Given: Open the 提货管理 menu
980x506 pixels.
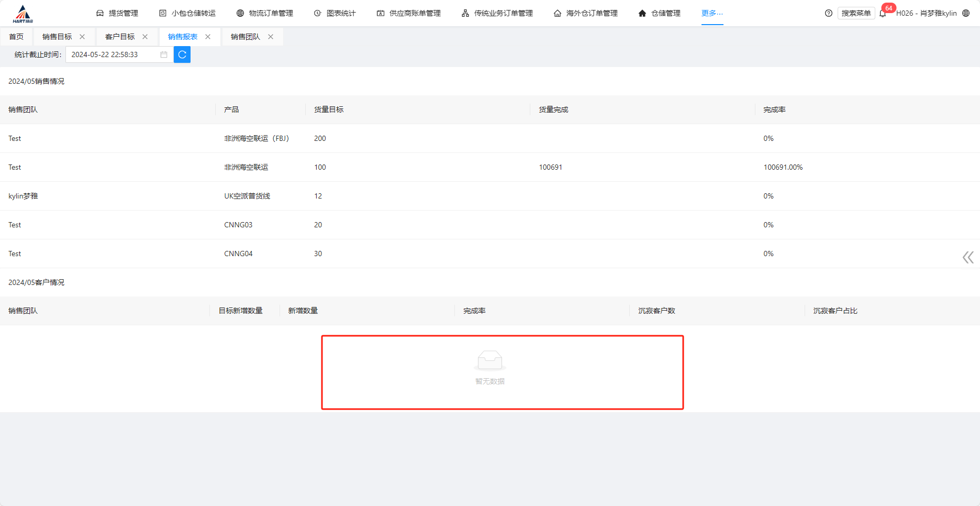Looking at the screenshot, I should pos(117,13).
